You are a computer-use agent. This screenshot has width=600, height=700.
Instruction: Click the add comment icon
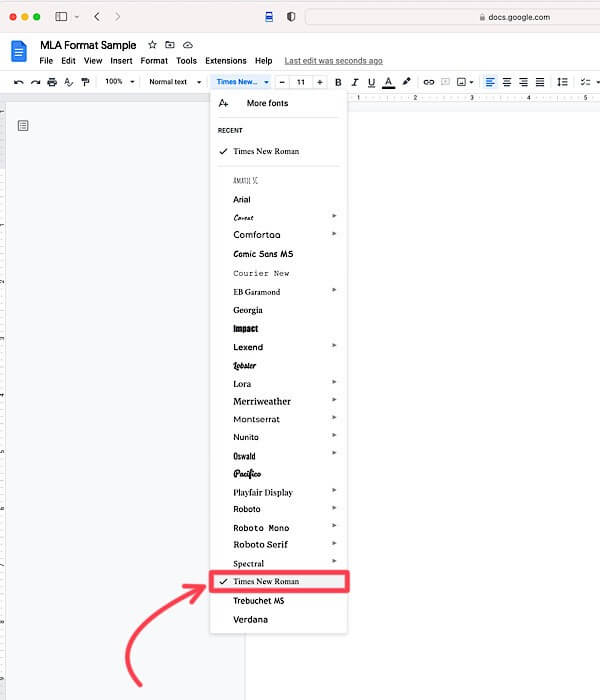445,82
